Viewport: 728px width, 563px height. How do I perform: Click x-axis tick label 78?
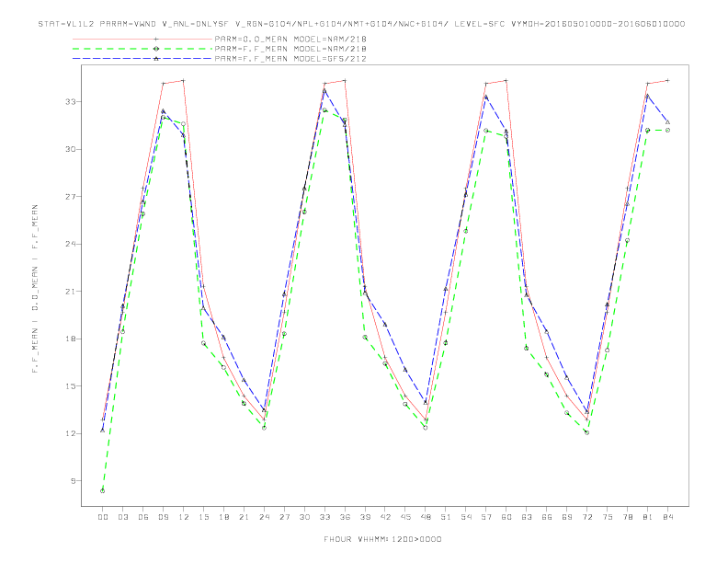coord(628,517)
